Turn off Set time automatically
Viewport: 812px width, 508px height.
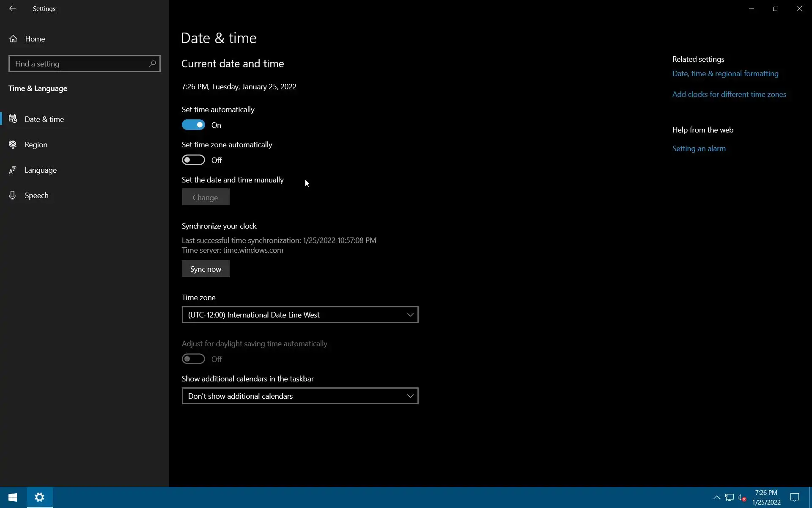193,125
